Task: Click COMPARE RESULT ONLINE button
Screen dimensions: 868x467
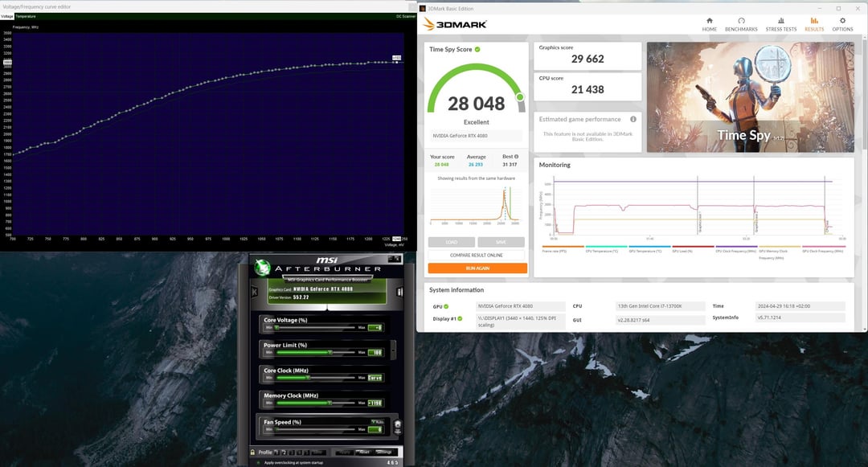Action: coord(476,255)
